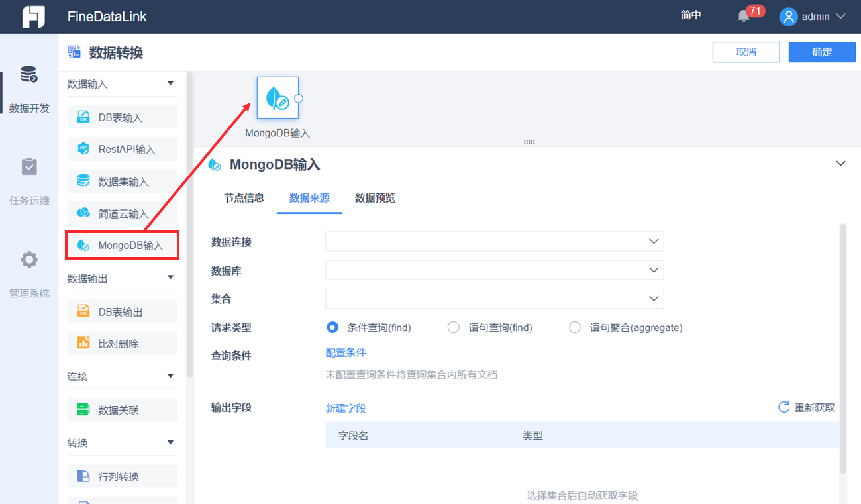Viewport: 861px width, 504px height.
Task: Click the 取消 button
Action: 746,52
